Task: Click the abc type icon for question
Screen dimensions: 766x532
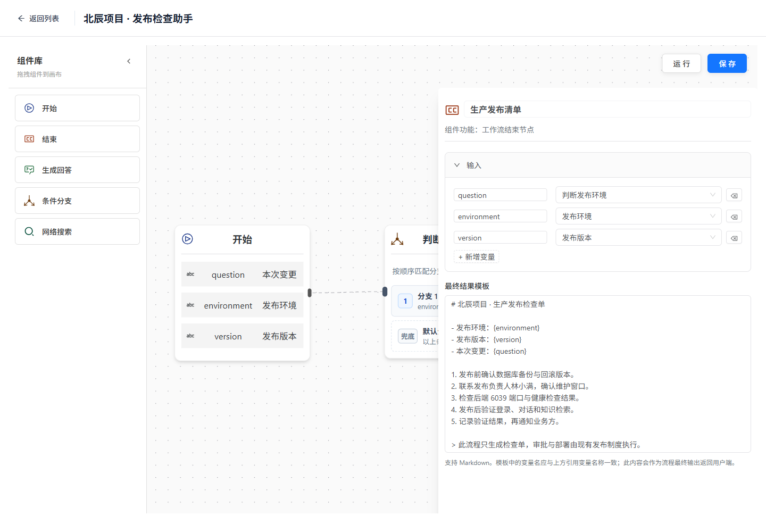Action: [x=190, y=275]
